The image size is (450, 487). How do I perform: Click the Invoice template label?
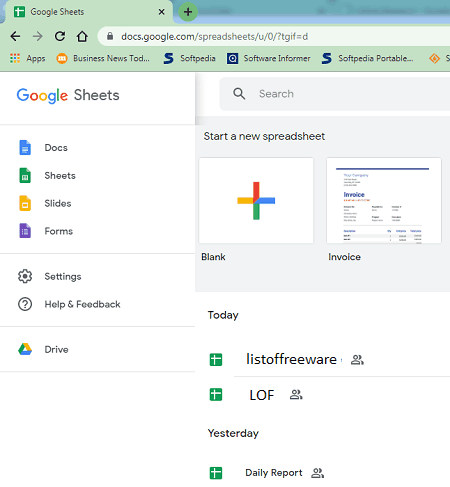click(x=344, y=257)
